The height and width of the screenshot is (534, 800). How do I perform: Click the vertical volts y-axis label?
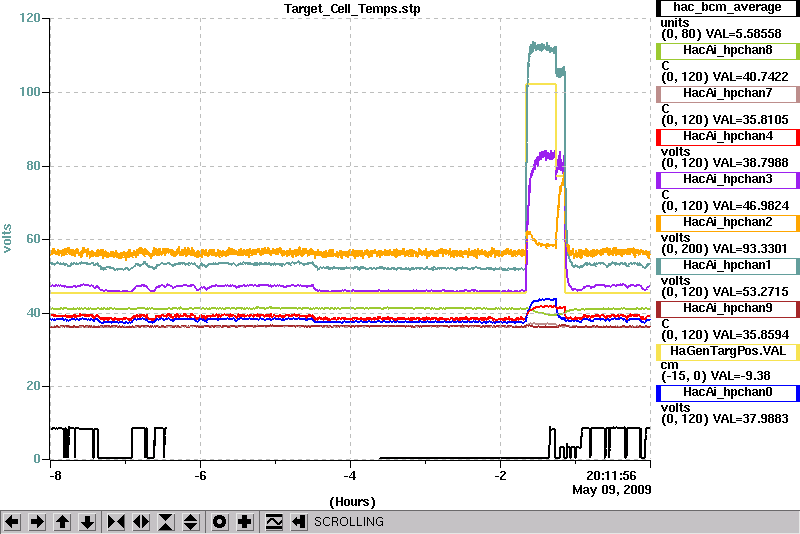click(7, 238)
